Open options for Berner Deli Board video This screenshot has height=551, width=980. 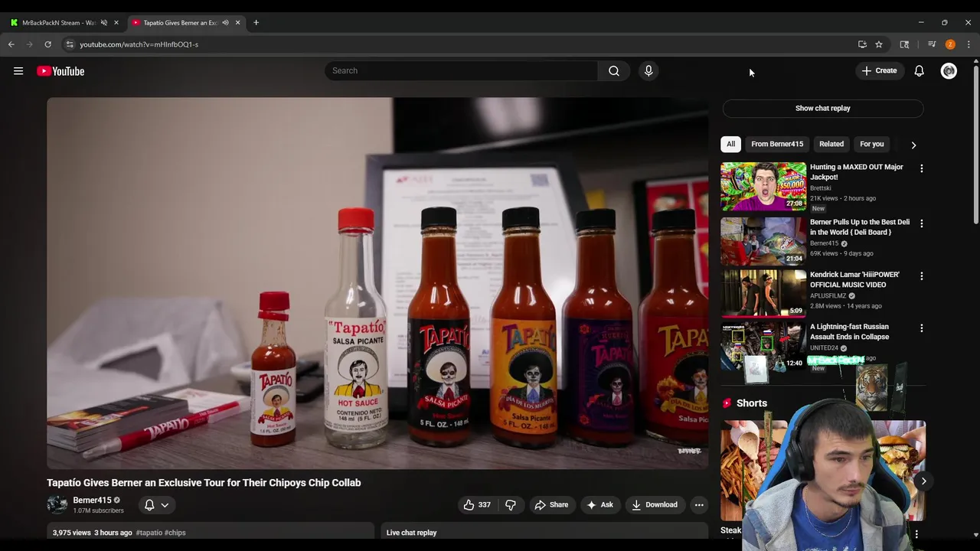(921, 223)
